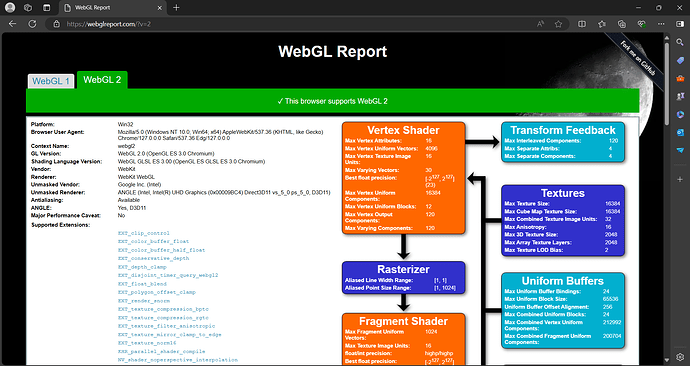Close the WebGL Report browser tab
The width and height of the screenshot is (690, 366).
pos(159,7)
